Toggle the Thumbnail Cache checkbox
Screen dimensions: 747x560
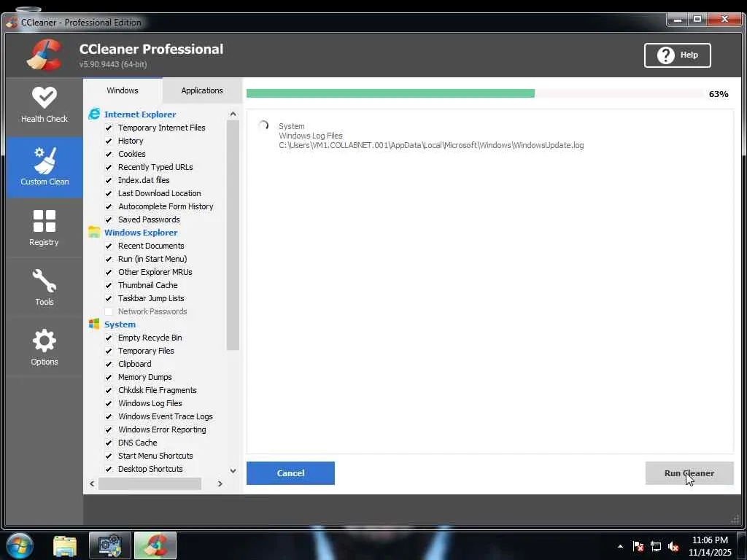point(109,285)
